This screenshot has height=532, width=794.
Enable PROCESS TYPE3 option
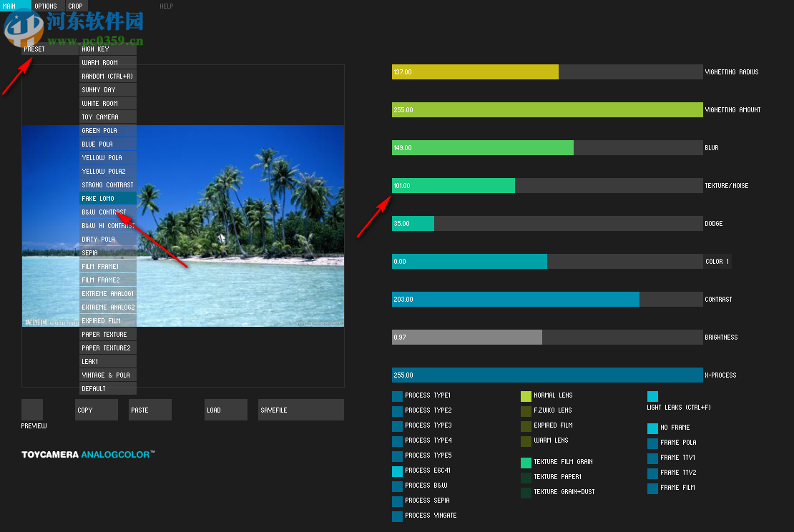pyautogui.click(x=398, y=426)
